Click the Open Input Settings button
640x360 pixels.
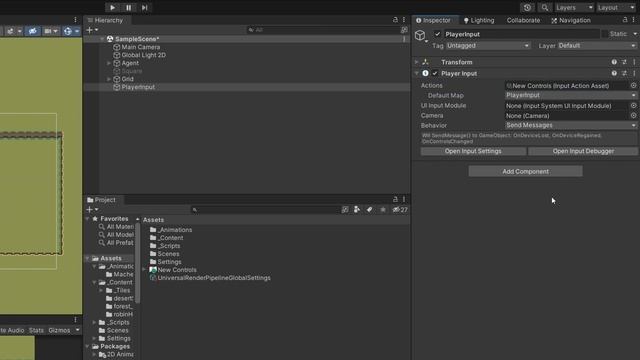pyautogui.click(x=473, y=151)
